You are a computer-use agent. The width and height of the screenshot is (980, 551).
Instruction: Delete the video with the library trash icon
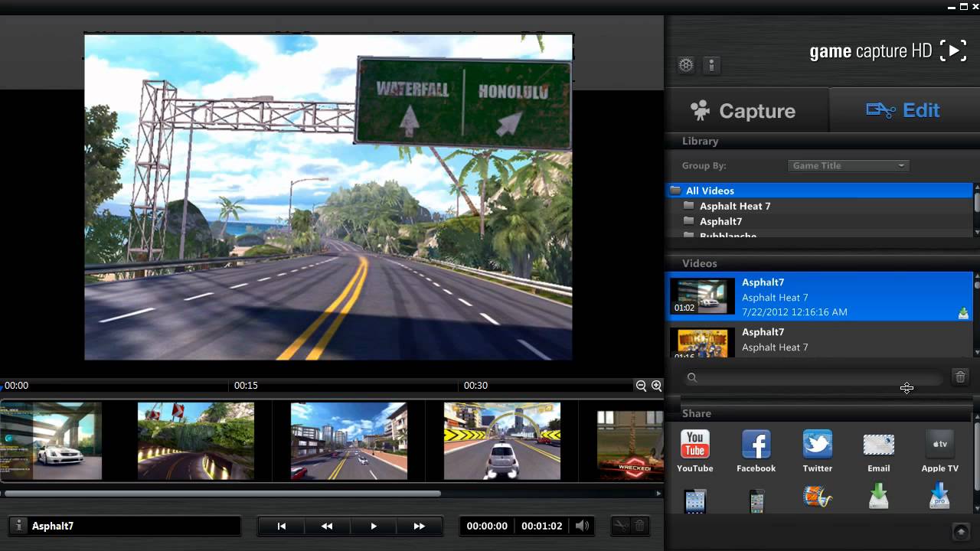tap(960, 377)
